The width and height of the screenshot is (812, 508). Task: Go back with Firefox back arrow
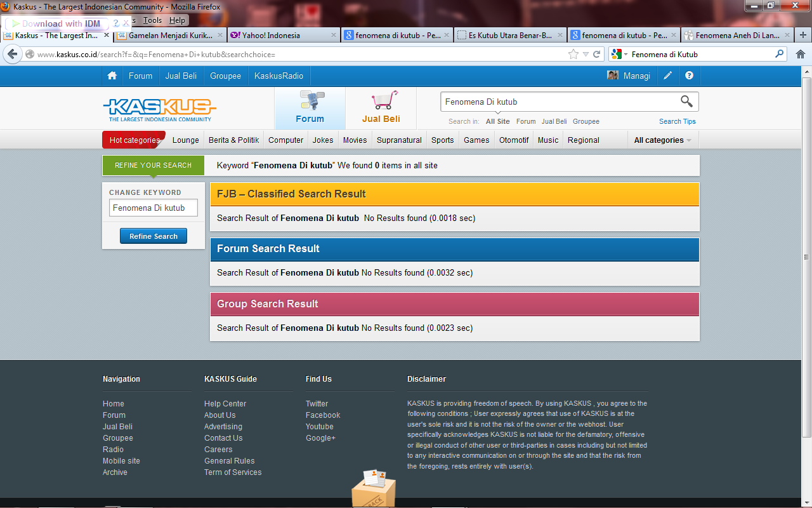click(x=12, y=54)
